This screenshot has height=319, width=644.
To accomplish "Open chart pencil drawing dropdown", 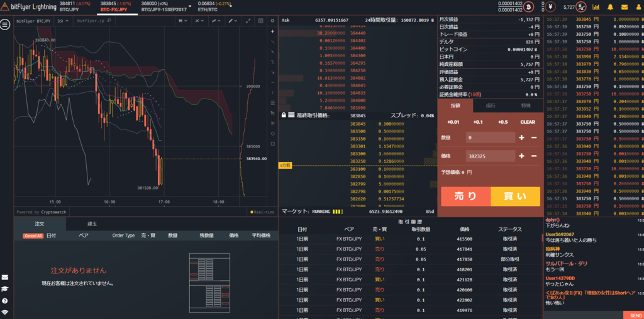I will 233,21.
